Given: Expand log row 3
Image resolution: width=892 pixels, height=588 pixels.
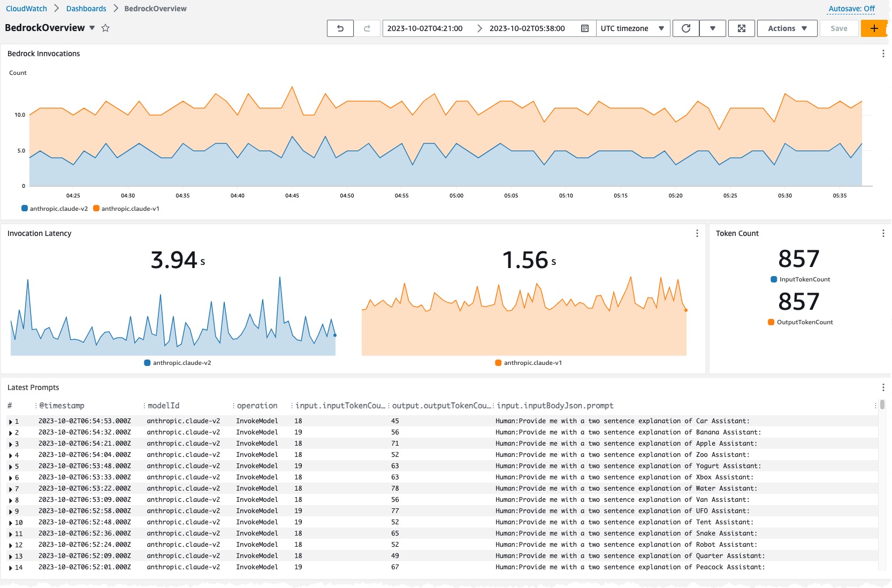Looking at the screenshot, I should [11, 444].
